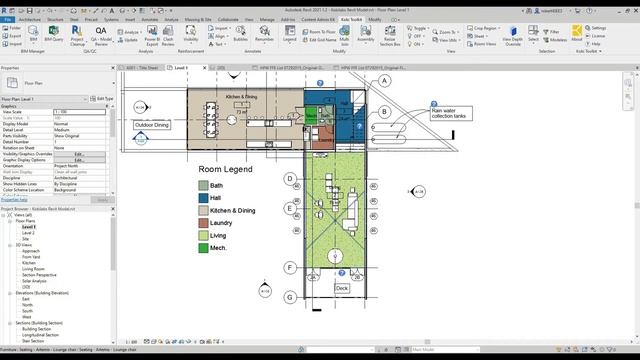
Task: Click the View Depth Override icon
Action: 513,35
